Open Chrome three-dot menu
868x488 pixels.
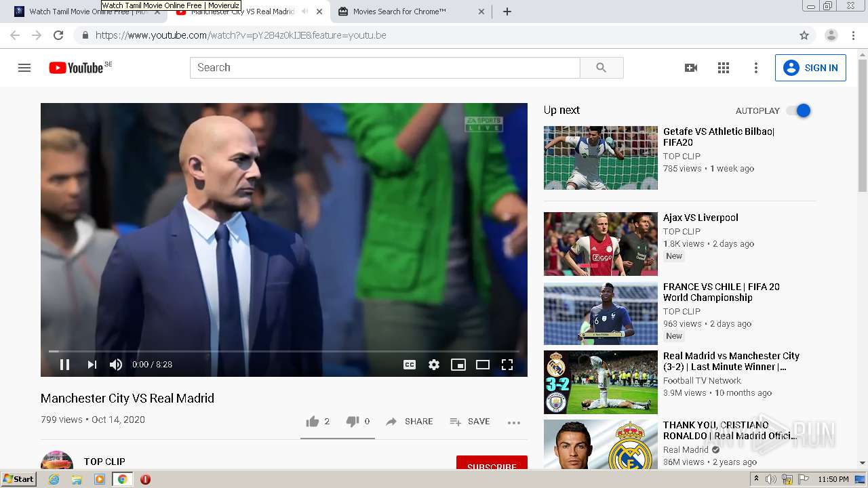853,35
